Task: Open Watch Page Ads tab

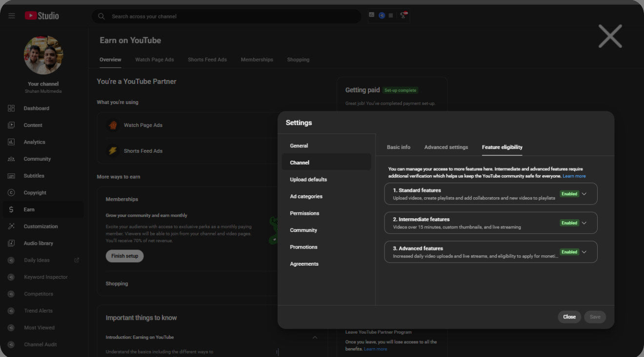Action: [x=154, y=60]
